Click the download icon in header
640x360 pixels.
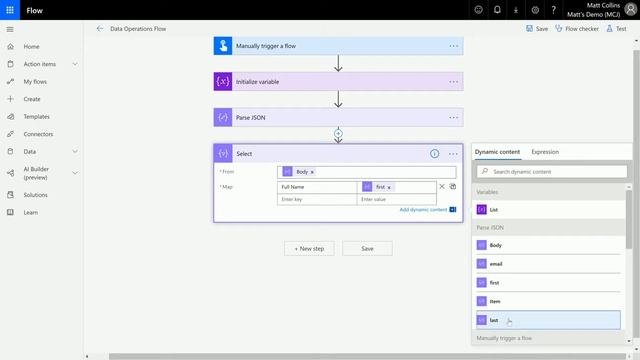516,10
